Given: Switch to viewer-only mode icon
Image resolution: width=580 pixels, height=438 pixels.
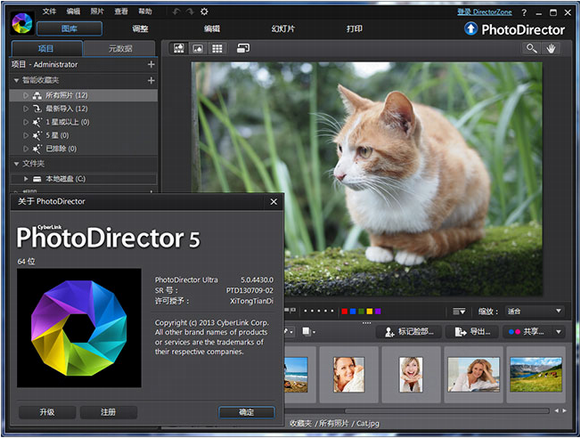Looking at the screenshot, I should [198, 48].
